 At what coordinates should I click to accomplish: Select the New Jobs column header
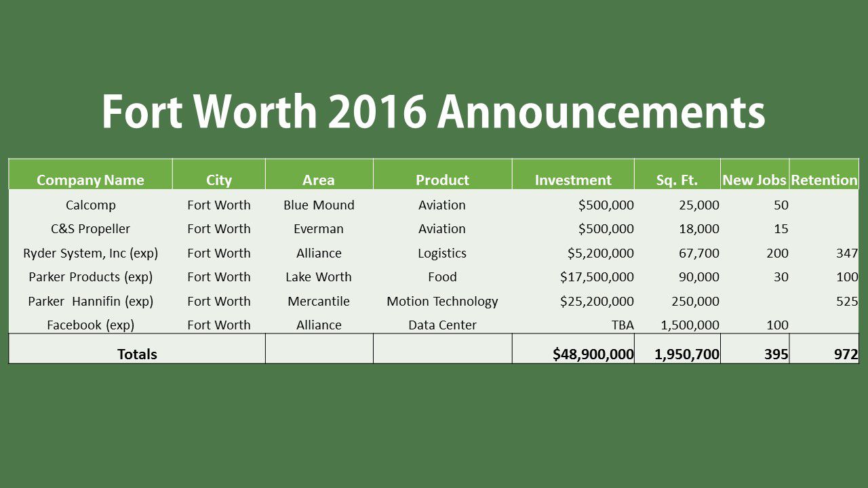point(755,180)
